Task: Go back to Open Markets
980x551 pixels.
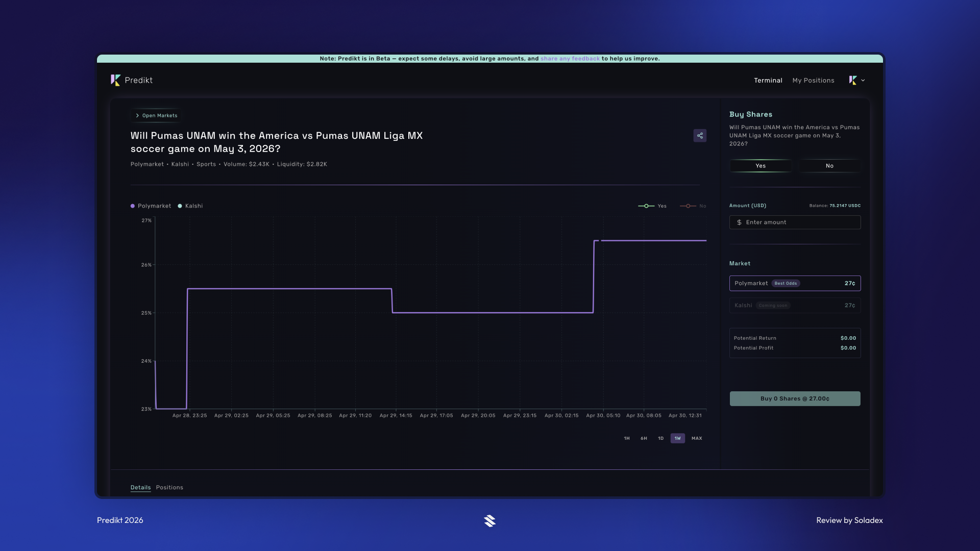Action: point(157,116)
